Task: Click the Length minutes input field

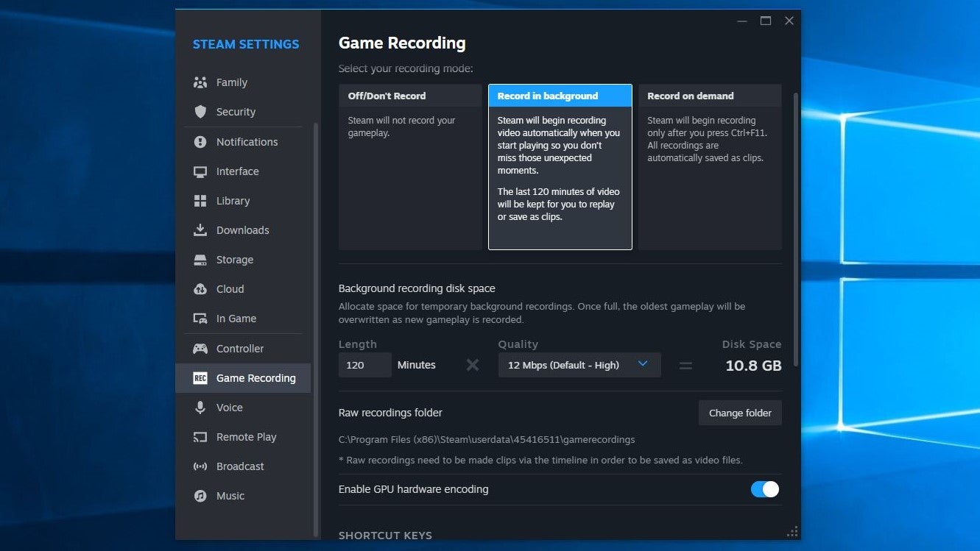Action: click(x=364, y=365)
